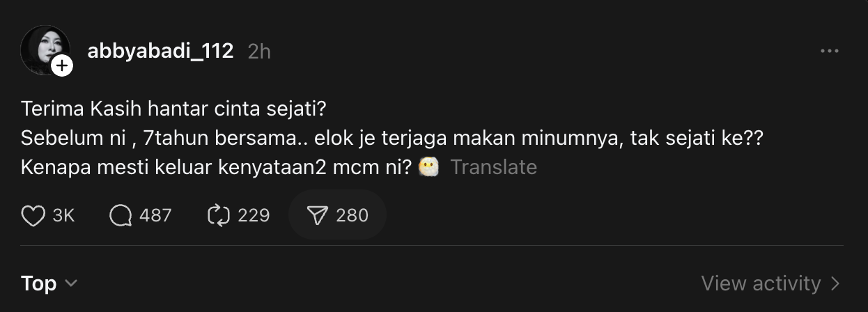Like the post with the heart icon
Viewport: 868px width, 312px height.
click(x=33, y=216)
